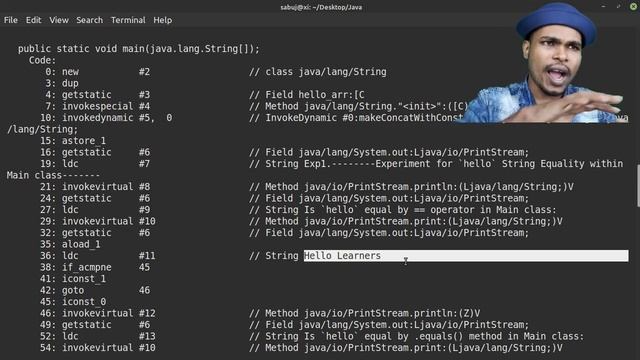Click comment 'Method java/io/PrintStream.println:(Z)V'
Image resolution: width=640 pixels, height=360 pixels.
373,313
